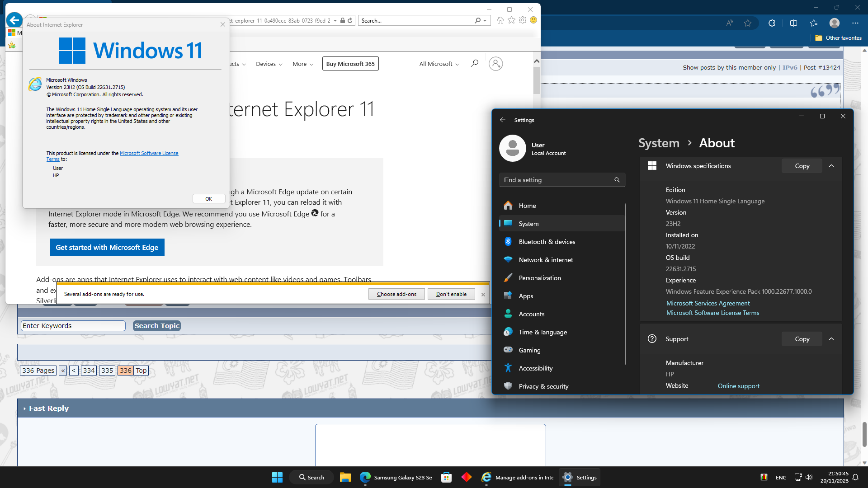Screen dimensions: 868x488
Task: Select Privacy & security in Settings
Action: coord(562,386)
